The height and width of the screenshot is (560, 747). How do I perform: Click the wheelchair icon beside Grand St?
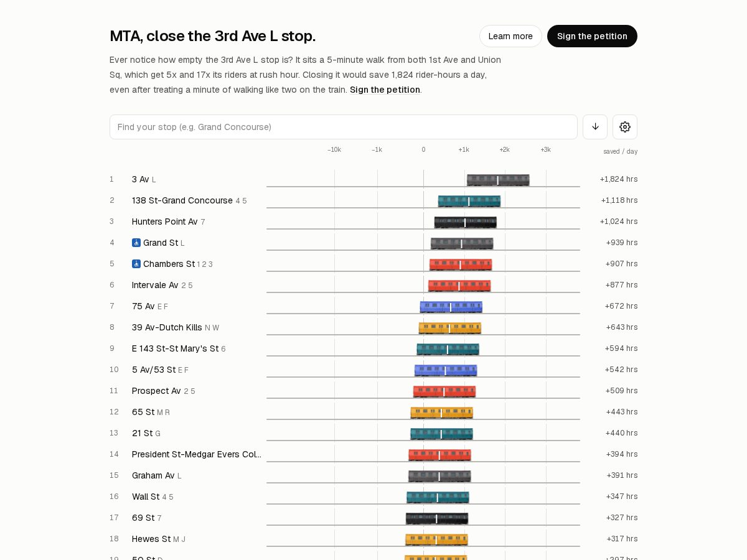click(x=136, y=243)
